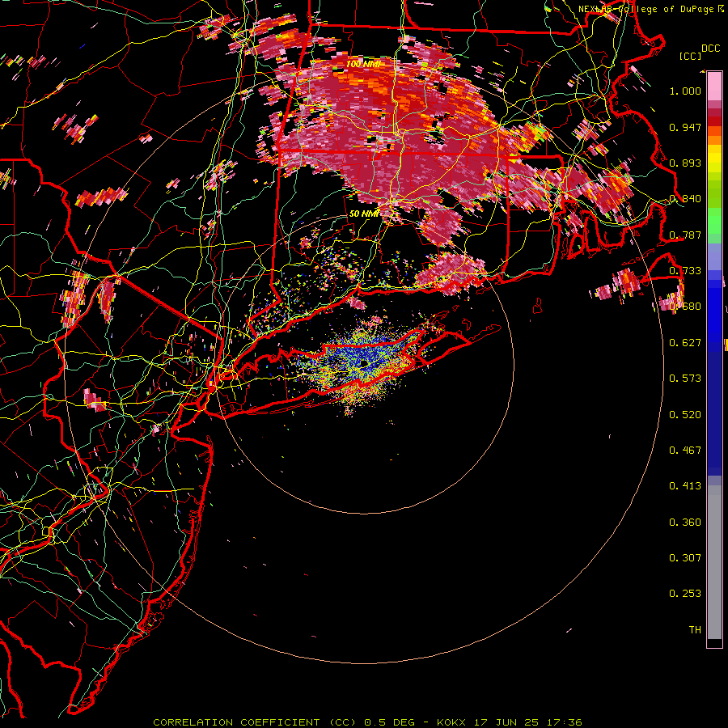Click the 0.520 scale label

coord(685,415)
